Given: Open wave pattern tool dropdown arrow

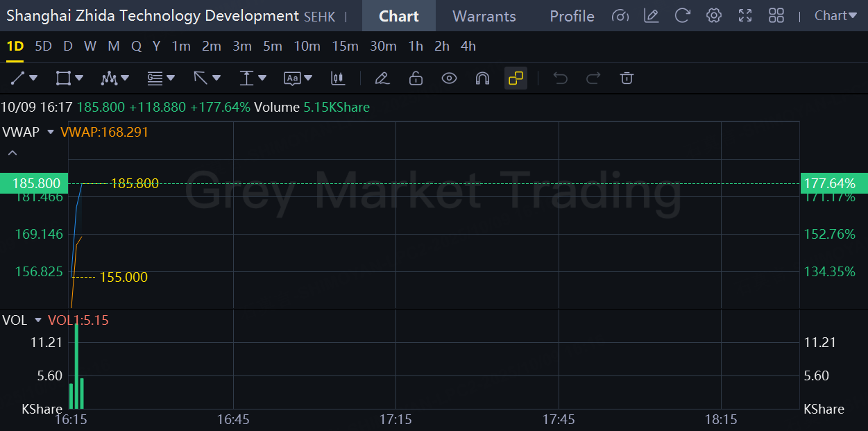Looking at the screenshot, I should click(x=125, y=78).
